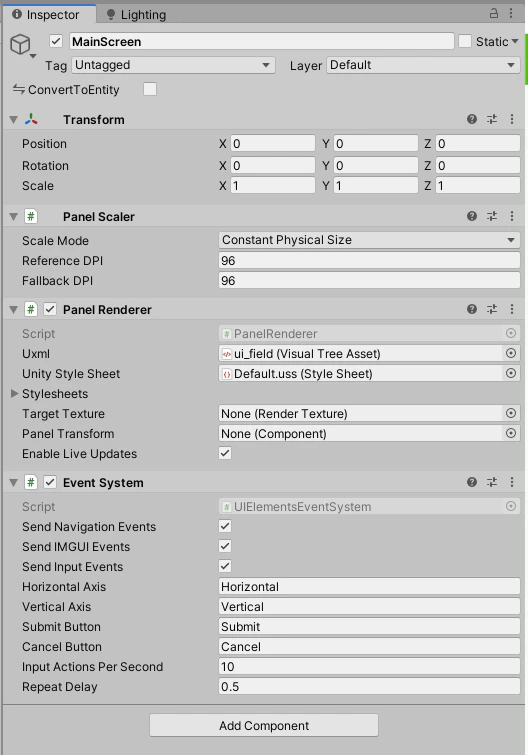528x755 pixels.
Task: Click the Scale Z field
Action: [478, 185]
